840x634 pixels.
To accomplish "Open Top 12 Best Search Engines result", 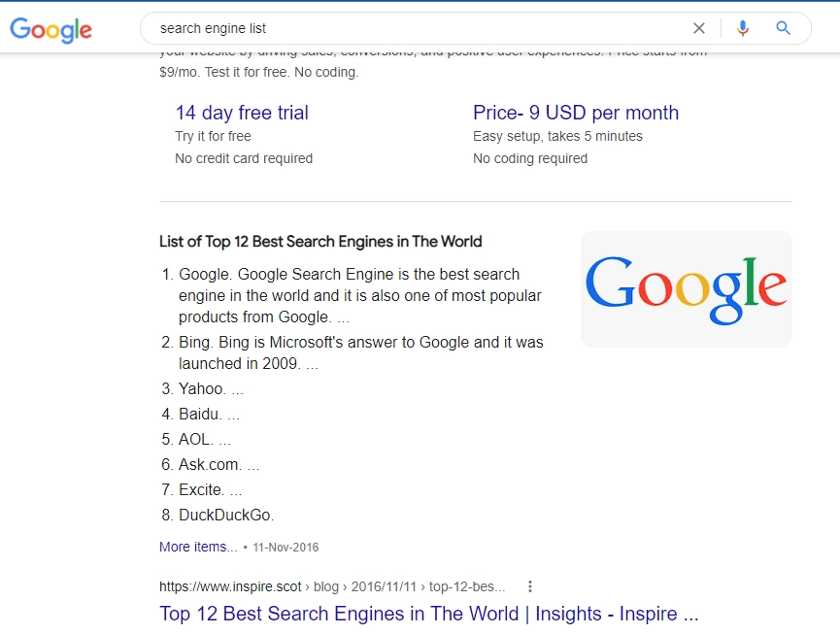I will 428,614.
